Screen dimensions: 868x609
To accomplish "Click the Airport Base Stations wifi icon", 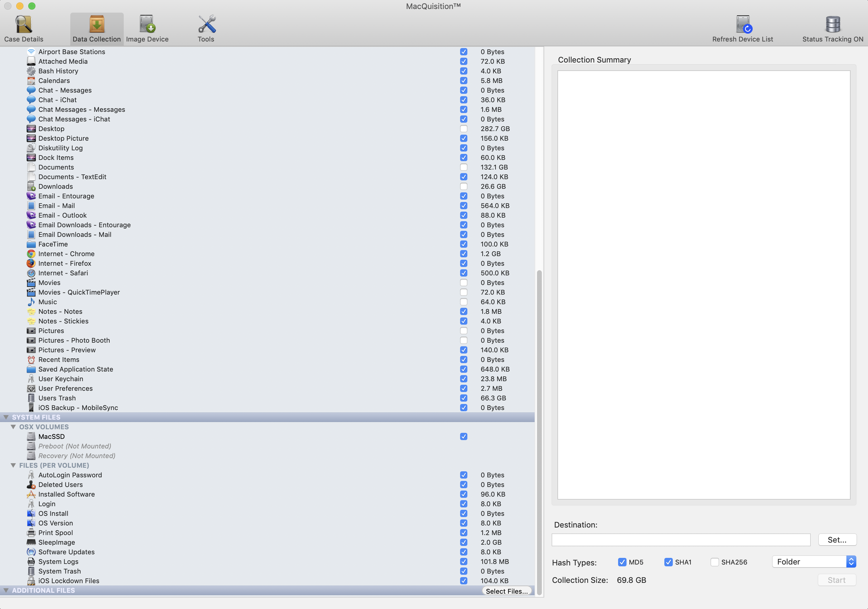I will [31, 52].
